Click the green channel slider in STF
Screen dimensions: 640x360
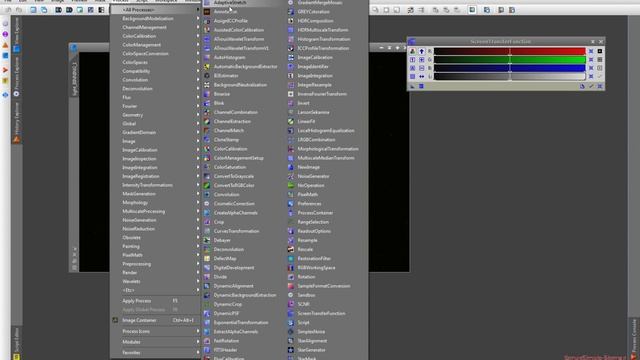509,60
